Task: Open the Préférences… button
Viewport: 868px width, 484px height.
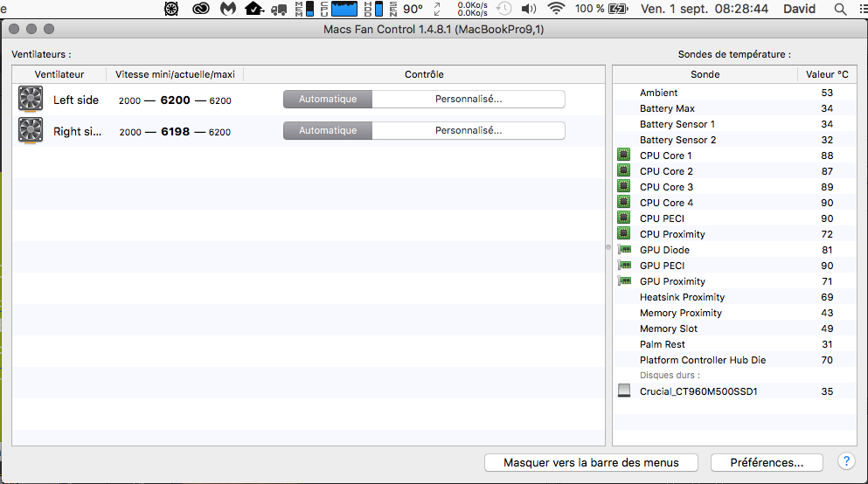Action: point(767,462)
